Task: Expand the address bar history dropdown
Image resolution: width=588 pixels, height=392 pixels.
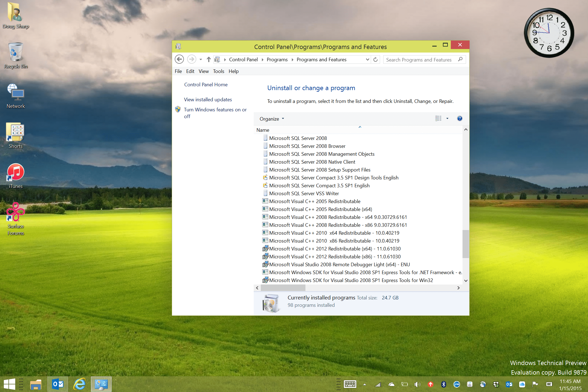Action: (x=367, y=60)
